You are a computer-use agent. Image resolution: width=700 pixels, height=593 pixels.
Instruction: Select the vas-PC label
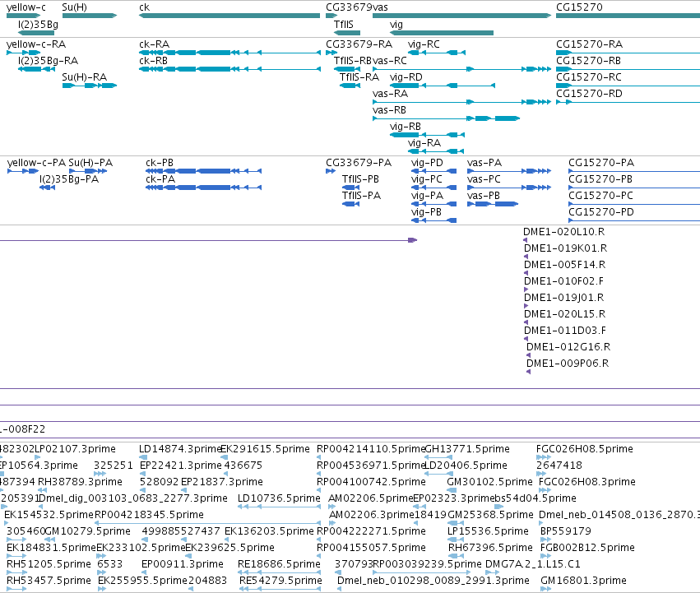click(484, 179)
